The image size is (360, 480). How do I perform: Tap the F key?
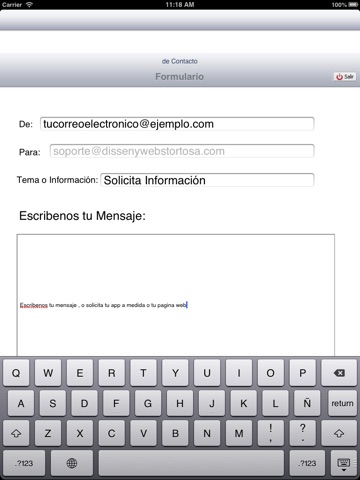pyautogui.click(x=116, y=403)
